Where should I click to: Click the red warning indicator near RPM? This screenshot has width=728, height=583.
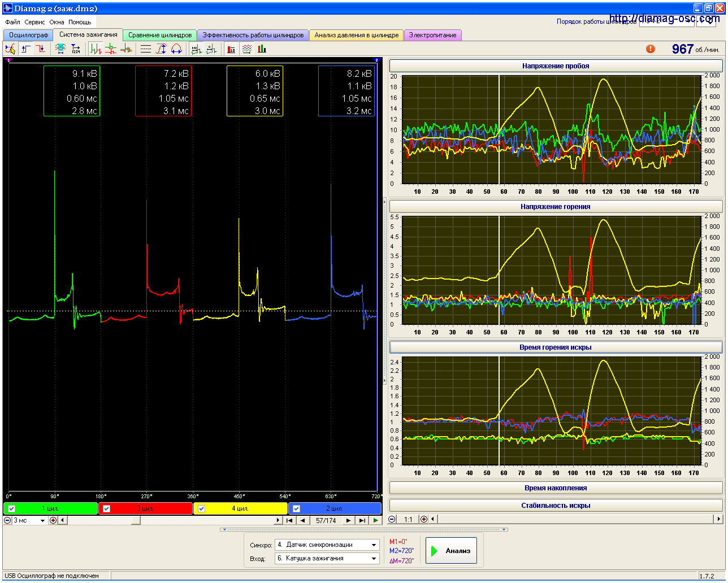coord(651,49)
